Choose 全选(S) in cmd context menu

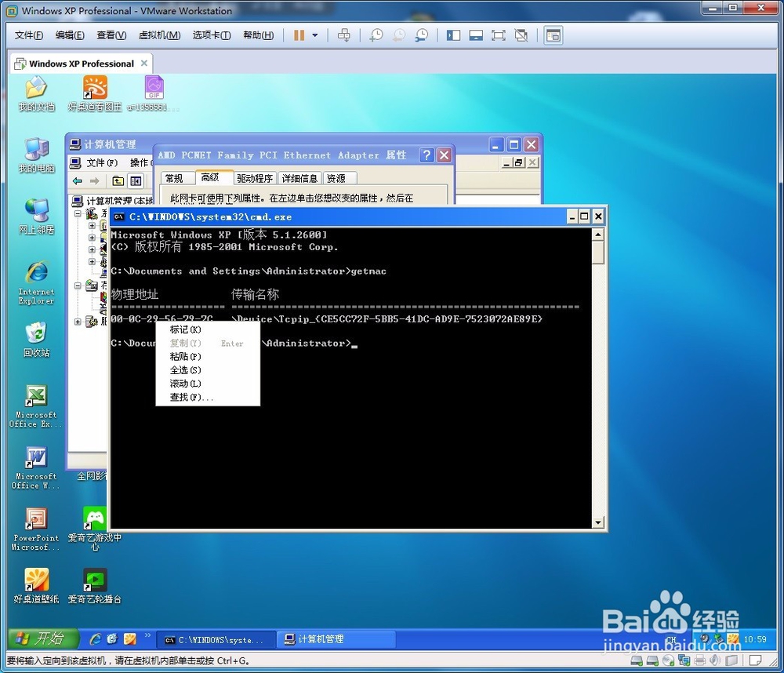[208, 369]
